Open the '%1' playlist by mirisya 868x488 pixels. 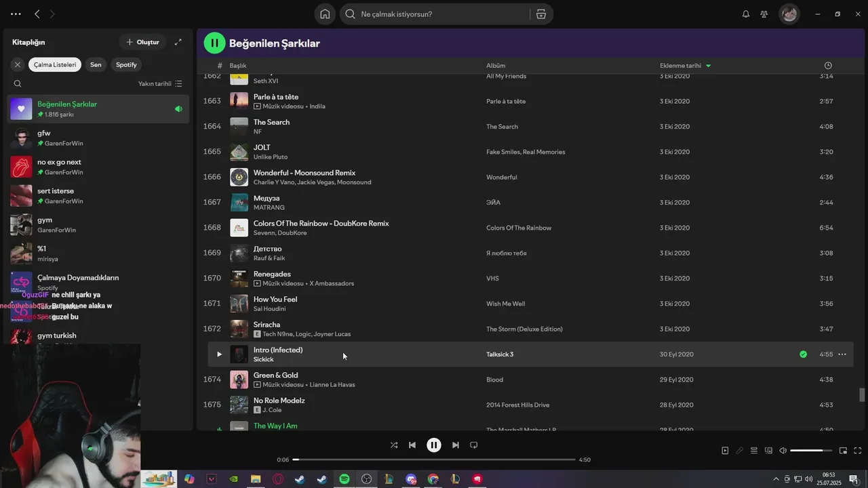[x=98, y=253]
